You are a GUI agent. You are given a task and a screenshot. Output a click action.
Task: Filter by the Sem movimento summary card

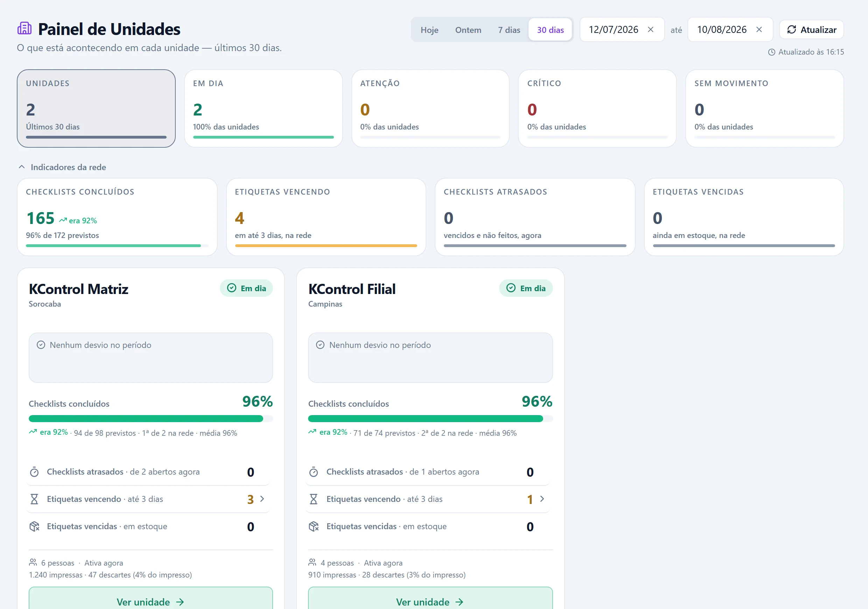point(764,108)
